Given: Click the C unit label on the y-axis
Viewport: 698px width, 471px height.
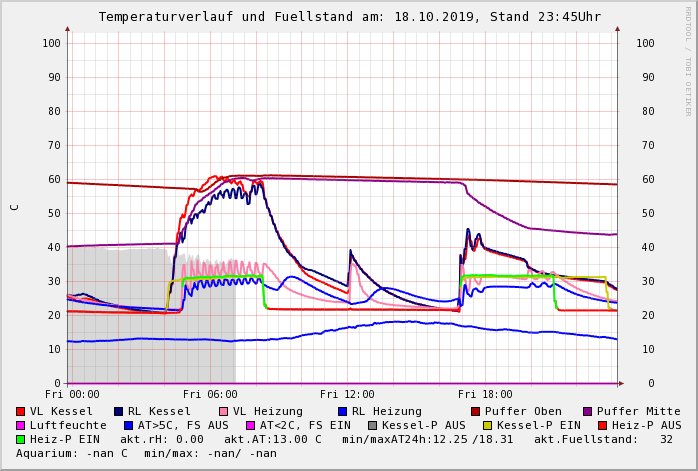Looking at the screenshot, I should pos(15,207).
